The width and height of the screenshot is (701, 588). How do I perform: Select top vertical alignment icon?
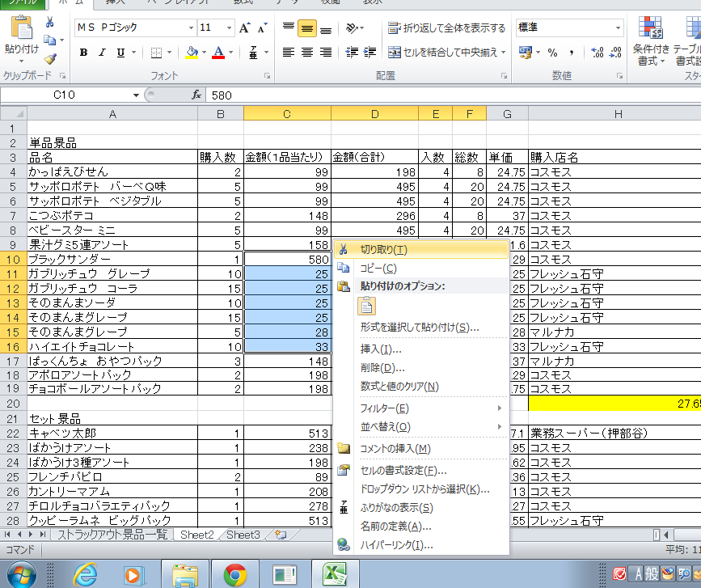point(289,27)
